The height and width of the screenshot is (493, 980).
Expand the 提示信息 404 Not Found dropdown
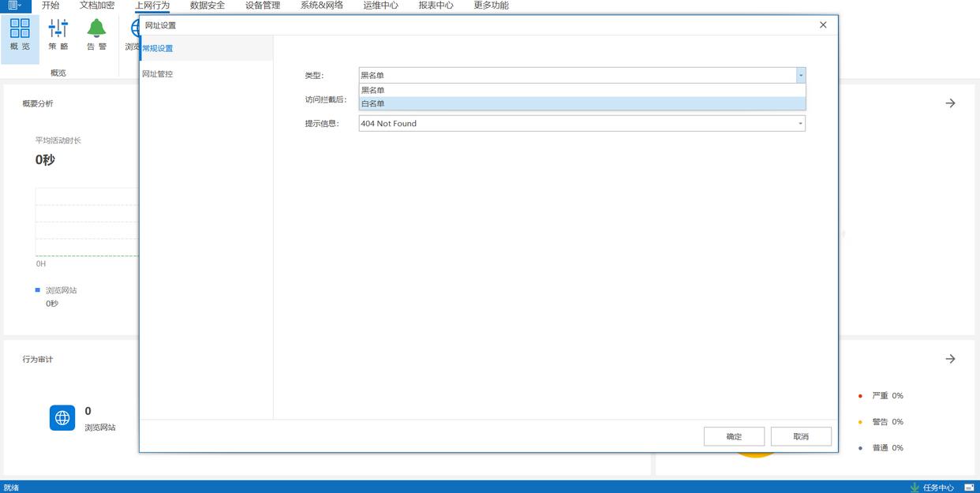(x=800, y=124)
